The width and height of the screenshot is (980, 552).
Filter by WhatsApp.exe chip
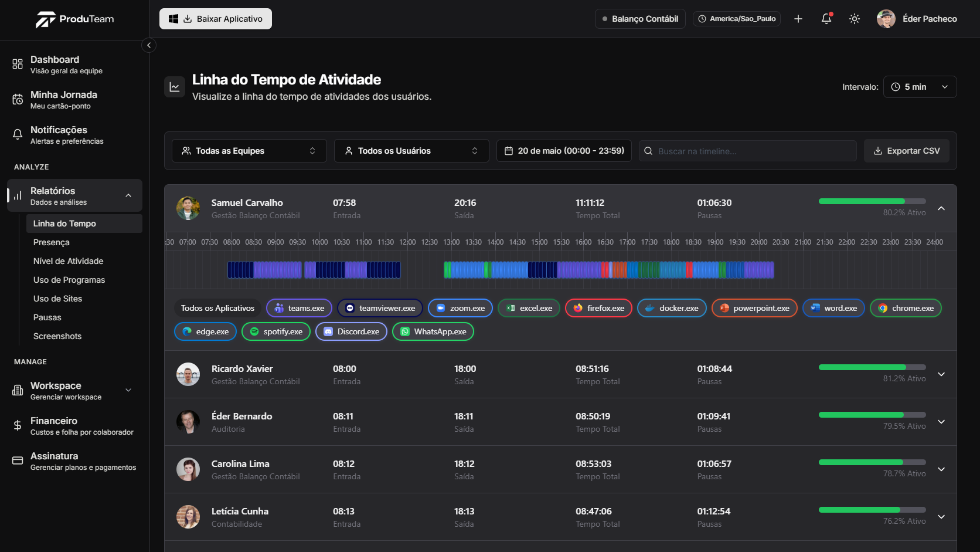point(433,331)
